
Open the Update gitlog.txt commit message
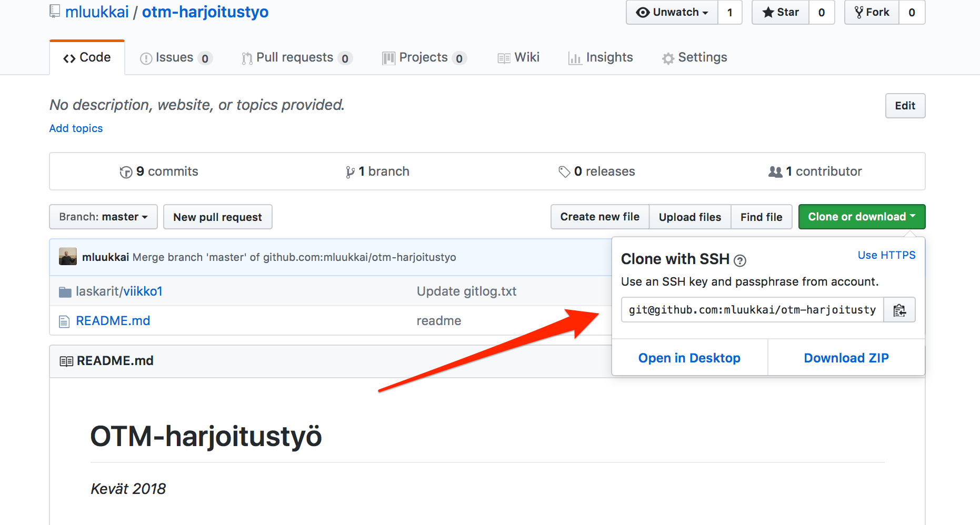click(466, 291)
